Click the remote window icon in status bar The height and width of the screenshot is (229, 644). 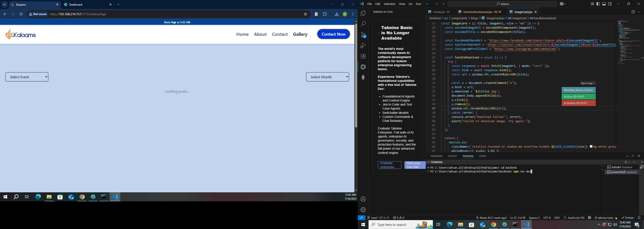362,218
